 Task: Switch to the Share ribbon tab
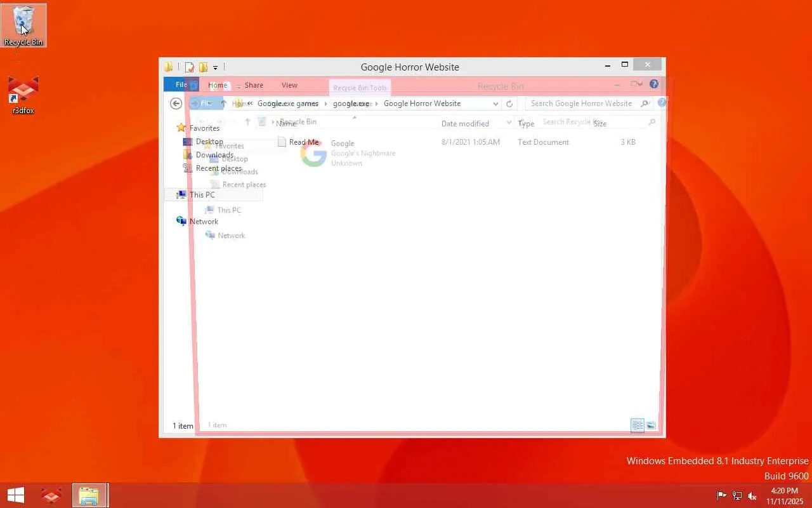coord(254,85)
